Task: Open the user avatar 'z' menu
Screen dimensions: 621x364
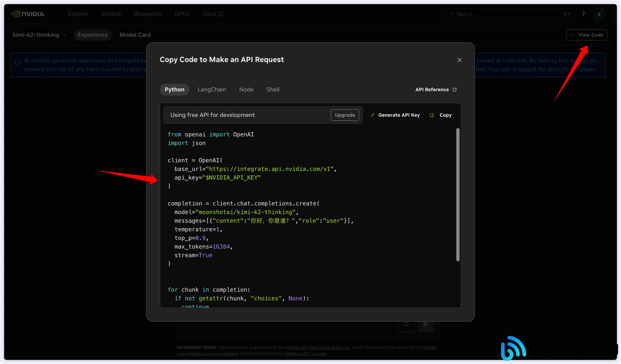Action: pos(599,14)
